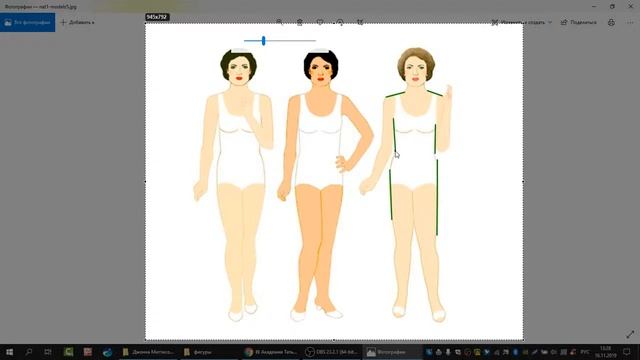Click the rotate icon in toolbar
640x360 pixels.
coord(340,22)
